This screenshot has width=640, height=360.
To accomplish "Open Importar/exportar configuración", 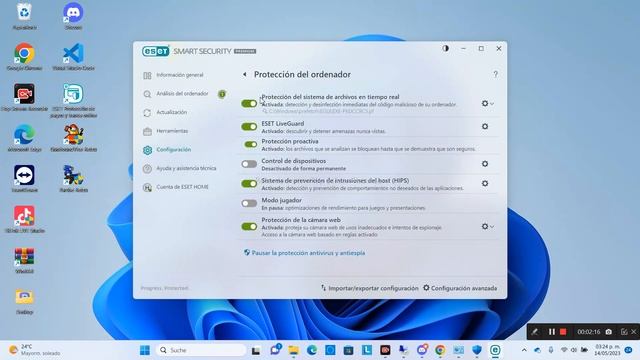I will [369, 288].
